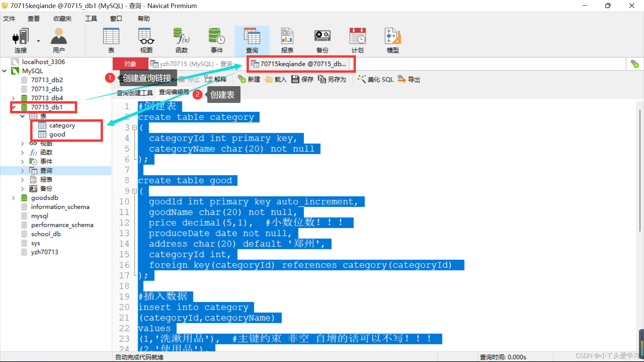Image resolution: width=644 pixels, height=362 pixels.
Task: Expand the 函数 functions node
Action: click(22, 153)
